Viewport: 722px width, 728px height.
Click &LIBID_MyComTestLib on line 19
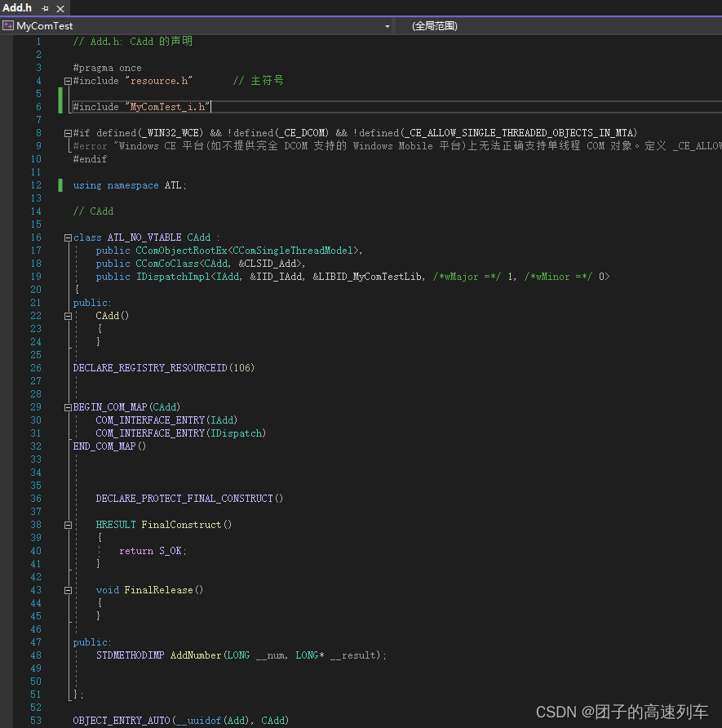pos(367,277)
